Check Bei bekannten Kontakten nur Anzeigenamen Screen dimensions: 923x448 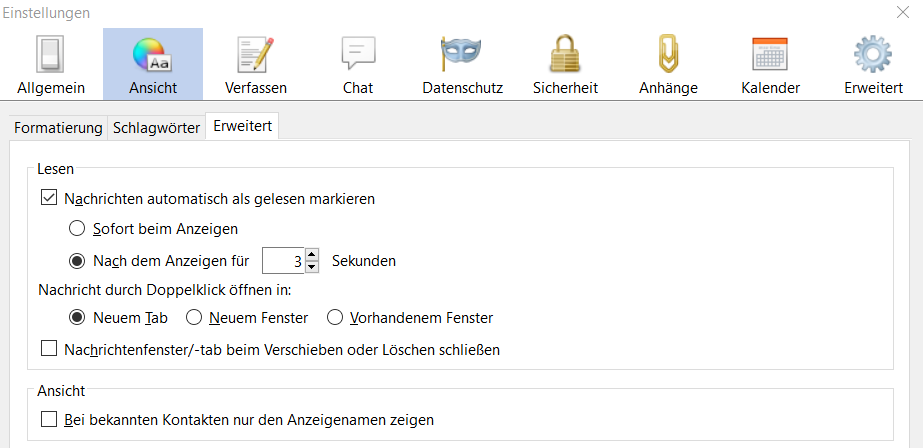(x=49, y=420)
